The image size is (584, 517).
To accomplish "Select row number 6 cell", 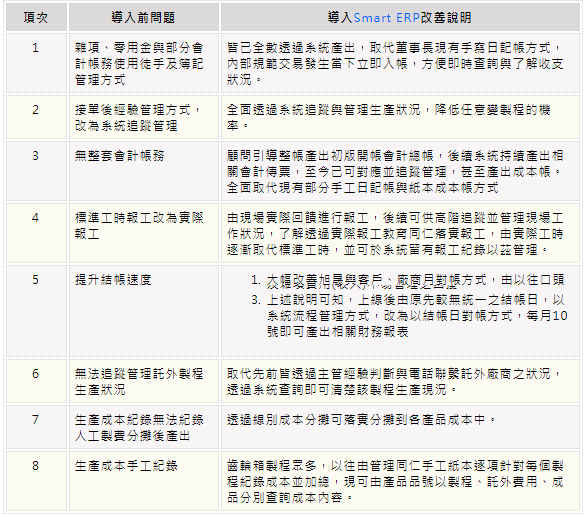I will (x=36, y=381).
